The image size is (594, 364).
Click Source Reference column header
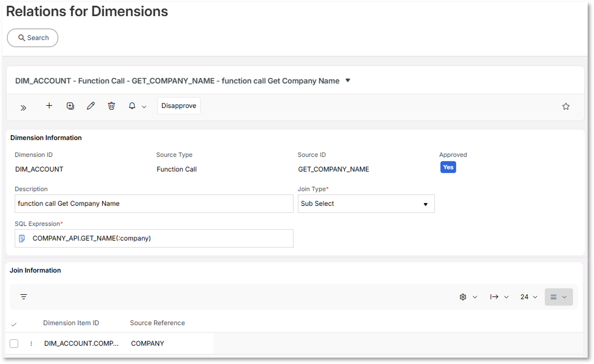pyautogui.click(x=157, y=323)
